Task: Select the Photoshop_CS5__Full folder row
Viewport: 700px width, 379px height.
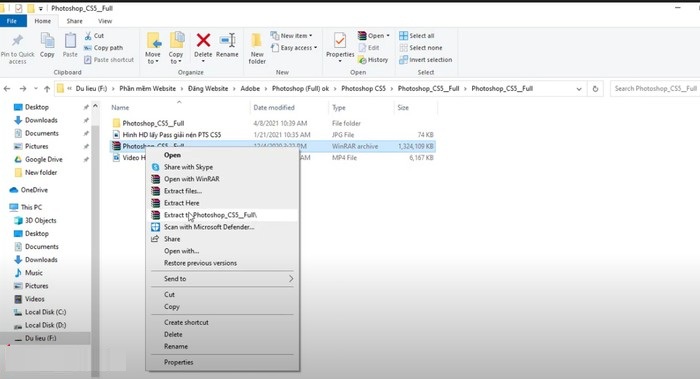Action: (272, 123)
